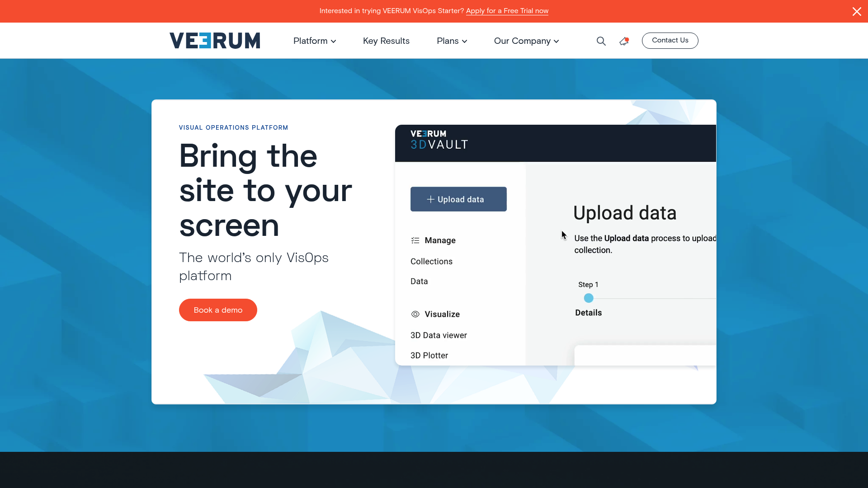Click the Manage section heading
This screenshot has width=868, height=488.
tap(440, 240)
